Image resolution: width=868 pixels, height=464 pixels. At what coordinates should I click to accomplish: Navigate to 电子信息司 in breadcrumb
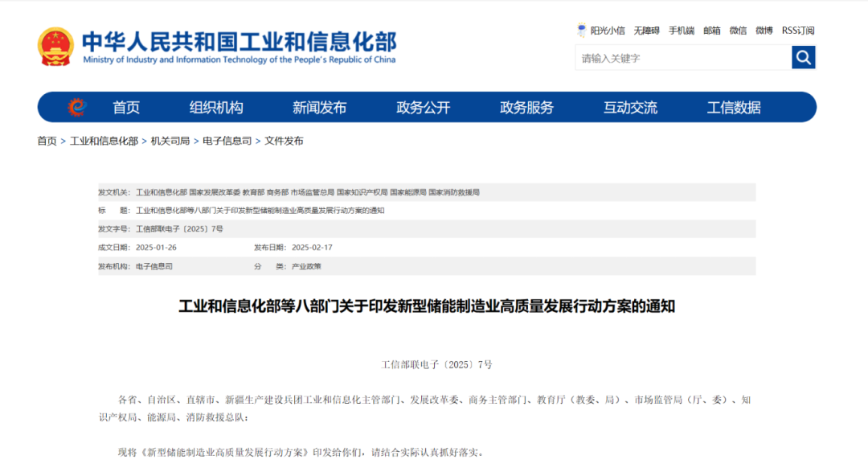pyautogui.click(x=227, y=141)
